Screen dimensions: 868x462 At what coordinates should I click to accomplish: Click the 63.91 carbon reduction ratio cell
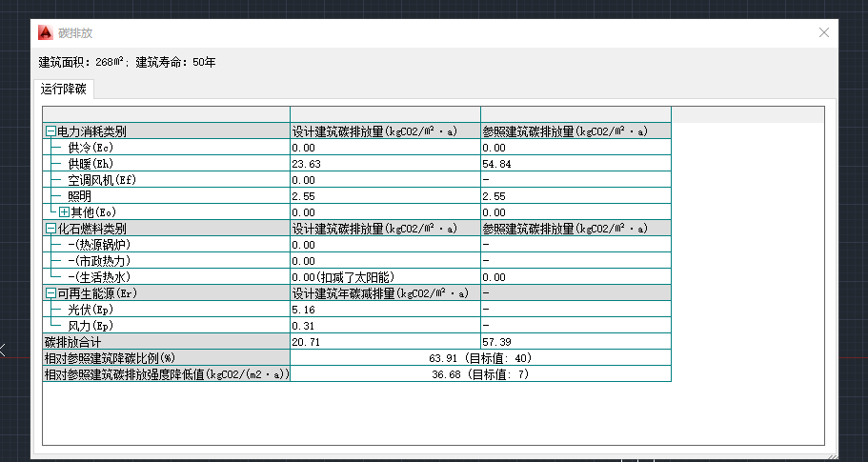click(480, 358)
